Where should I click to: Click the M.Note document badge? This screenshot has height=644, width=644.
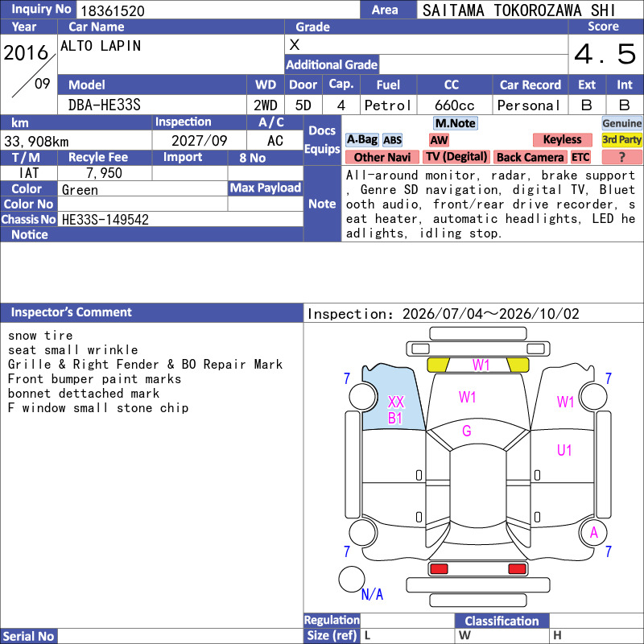click(455, 123)
